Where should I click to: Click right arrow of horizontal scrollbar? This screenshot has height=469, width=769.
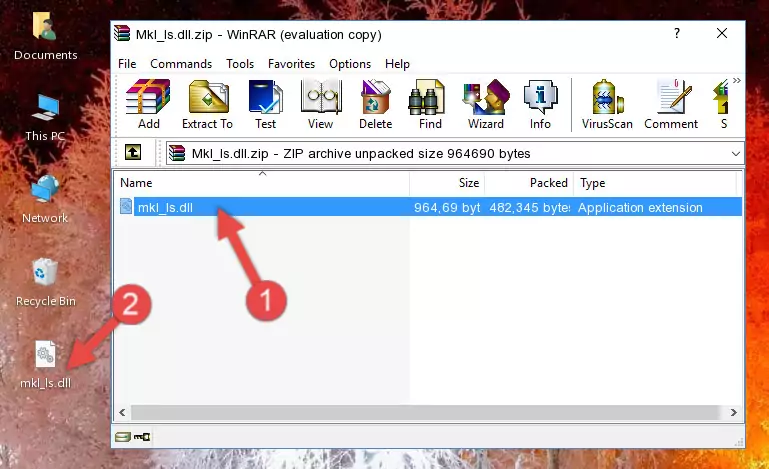tap(734, 413)
